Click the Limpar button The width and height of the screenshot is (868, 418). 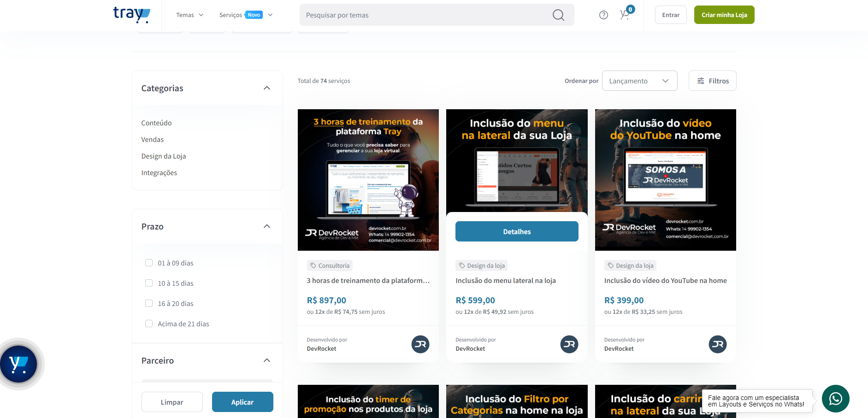coord(172,402)
